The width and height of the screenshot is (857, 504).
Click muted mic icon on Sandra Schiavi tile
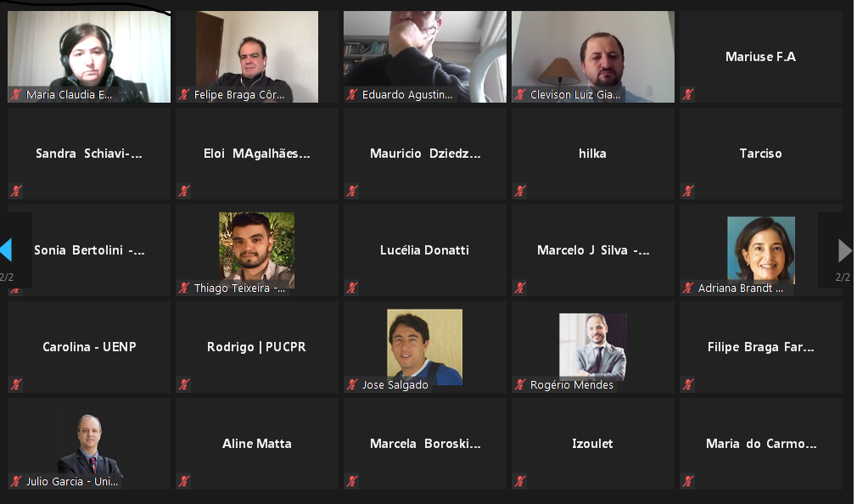(16, 191)
